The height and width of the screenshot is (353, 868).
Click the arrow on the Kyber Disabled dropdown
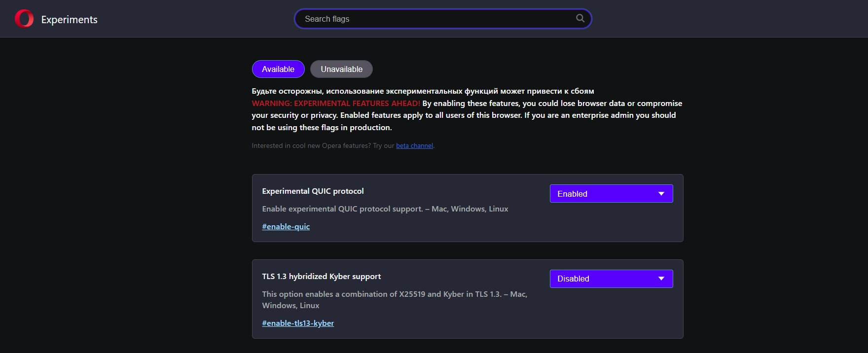(x=661, y=279)
